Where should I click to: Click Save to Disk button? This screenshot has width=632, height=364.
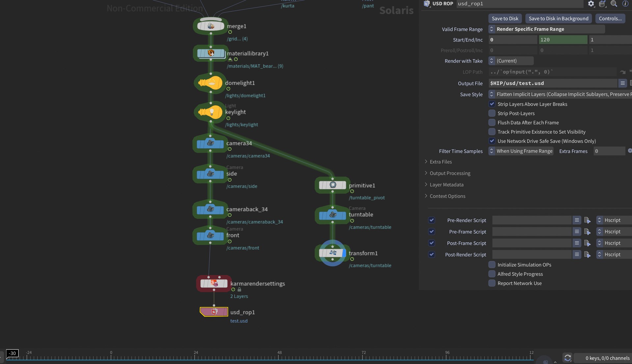coord(505,18)
